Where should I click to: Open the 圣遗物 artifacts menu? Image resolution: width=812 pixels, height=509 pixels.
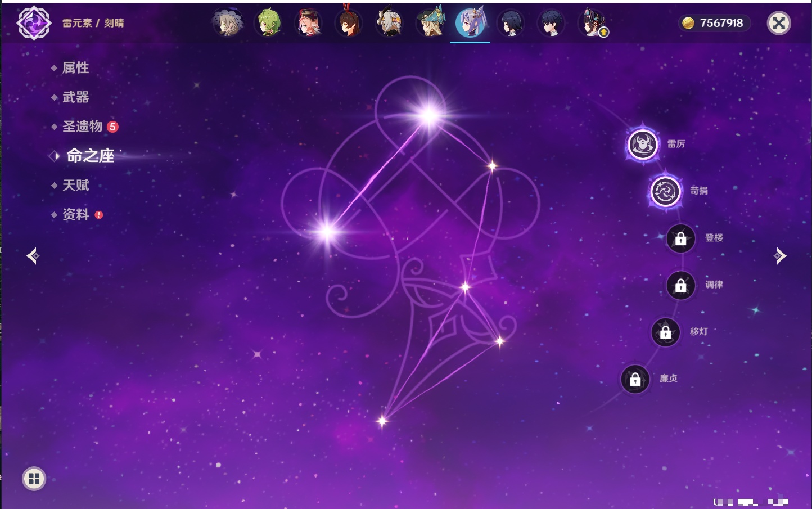coord(83,127)
